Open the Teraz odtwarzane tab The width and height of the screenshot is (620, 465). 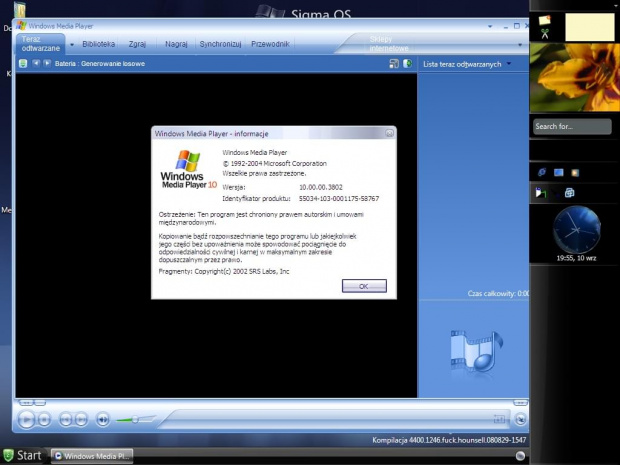tap(40, 44)
